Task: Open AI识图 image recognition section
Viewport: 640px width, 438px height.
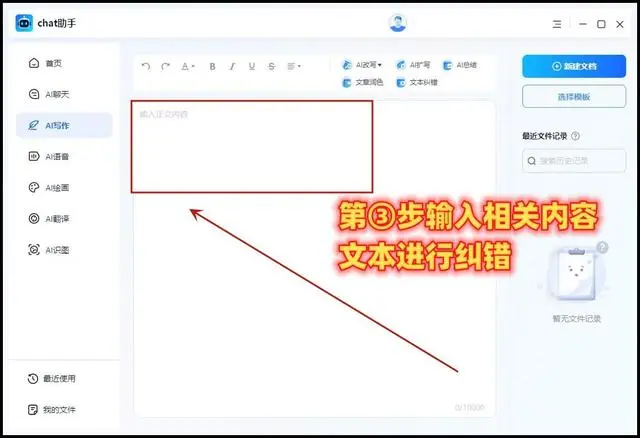Action: pyautogui.click(x=49, y=250)
